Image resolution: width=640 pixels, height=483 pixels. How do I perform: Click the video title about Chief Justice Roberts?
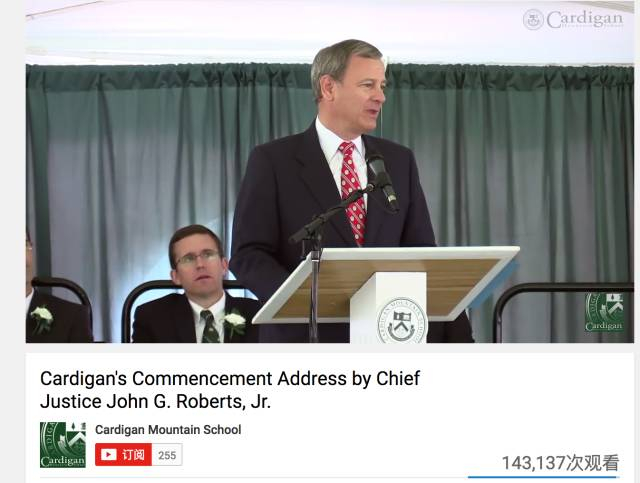click(x=230, y=390)
